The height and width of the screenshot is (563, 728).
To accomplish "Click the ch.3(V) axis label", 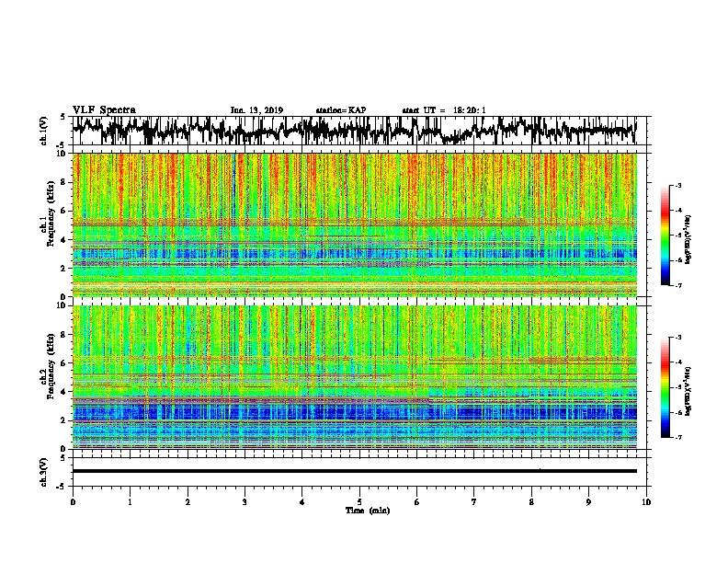I will pos(43,472).
